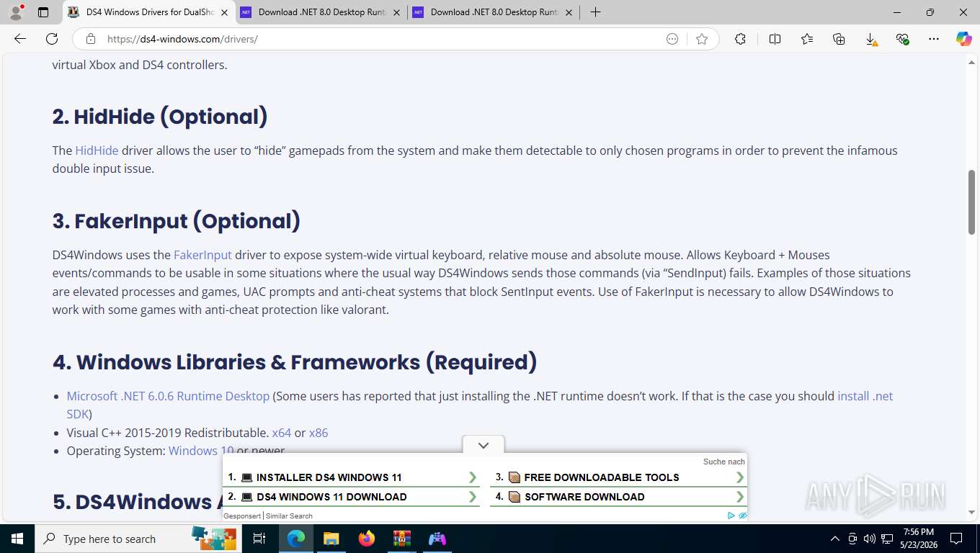Click the scrollbar down arrow

click(x=971, y=513)
